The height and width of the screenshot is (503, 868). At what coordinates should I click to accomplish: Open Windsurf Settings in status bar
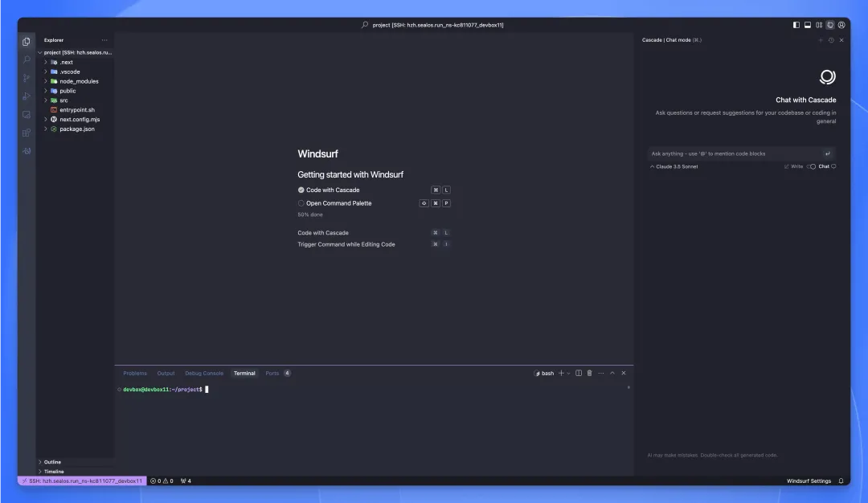coord(809,481)
